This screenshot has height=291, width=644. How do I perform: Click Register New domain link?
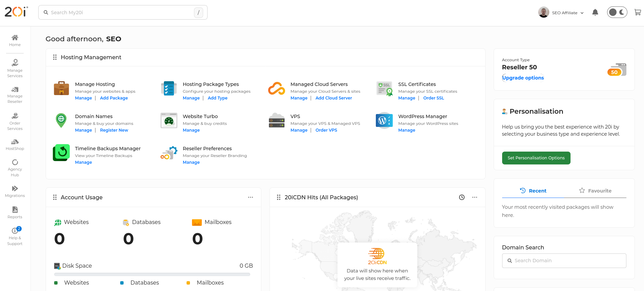pyautogui.click(x=114, y=130)
